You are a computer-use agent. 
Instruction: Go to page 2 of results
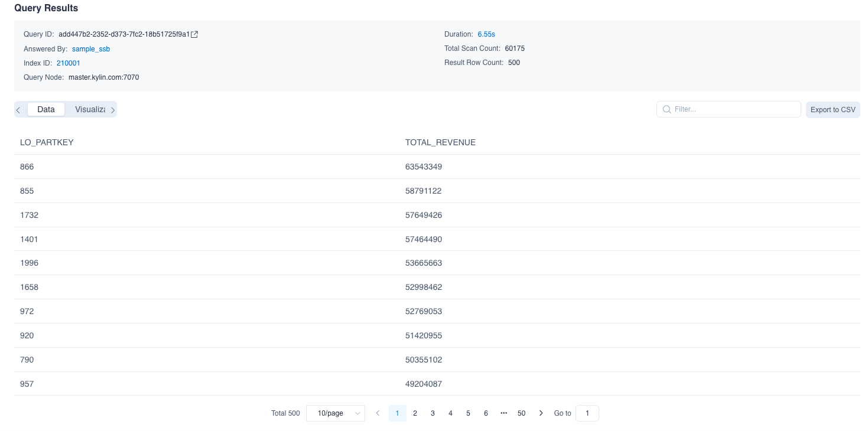coord(415,413)
